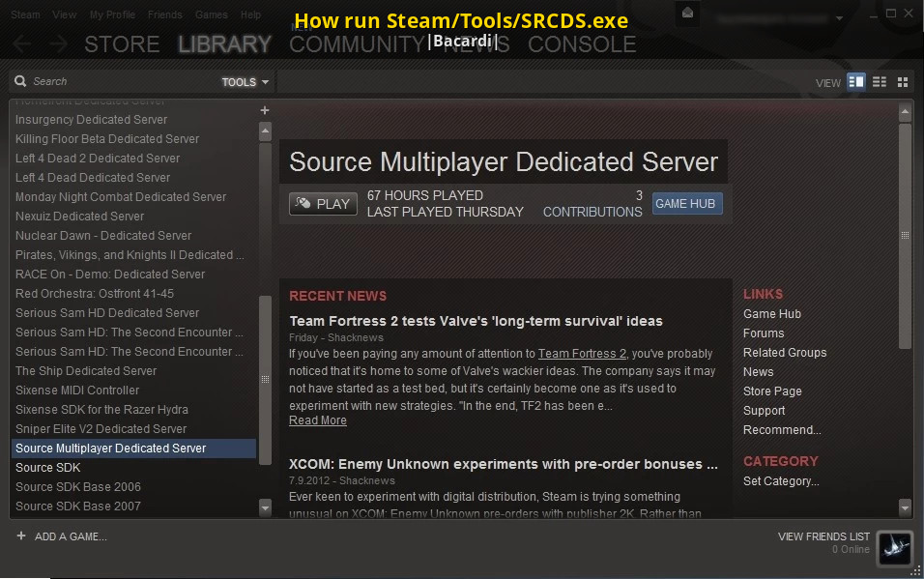Screen dimensions: 924x579
Task: Click the inbox envelope icon
Action: click(687, 14)
